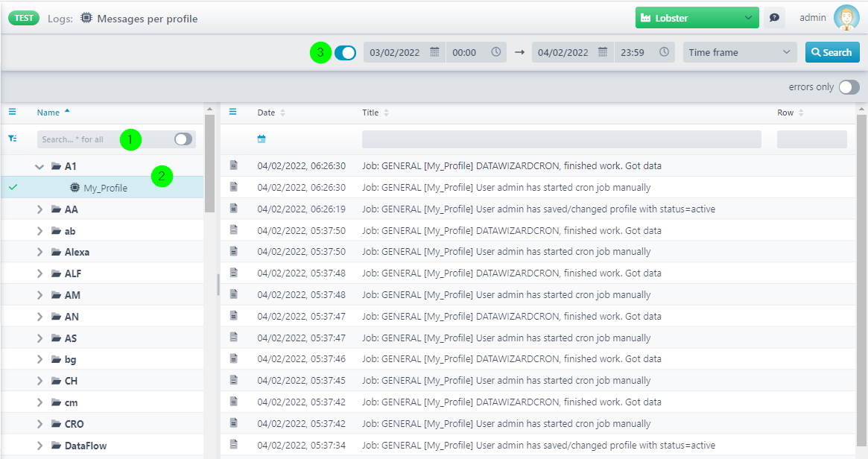868x459 pixels.
Task: Open the start date calendar picker
Action: tap(434, 52)
